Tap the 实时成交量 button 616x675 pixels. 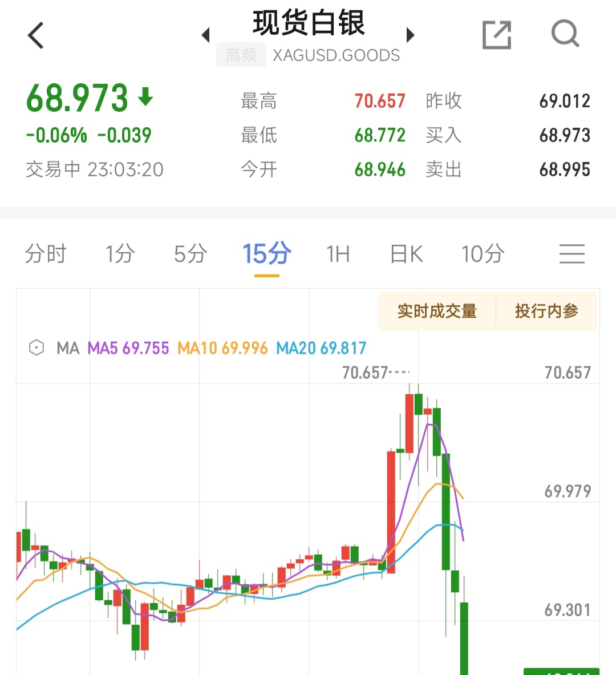437,311
